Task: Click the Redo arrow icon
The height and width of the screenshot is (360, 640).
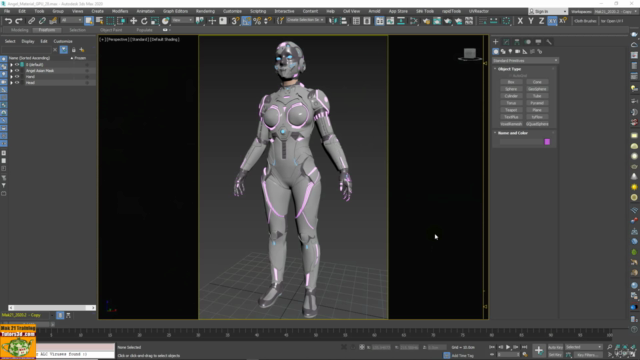Action: coord(19,21)
